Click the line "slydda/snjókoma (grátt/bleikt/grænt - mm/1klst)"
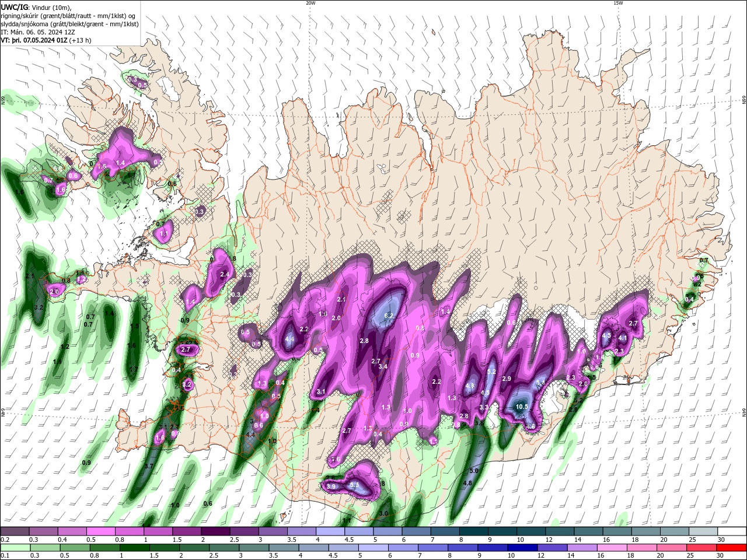 pos(69,24)
